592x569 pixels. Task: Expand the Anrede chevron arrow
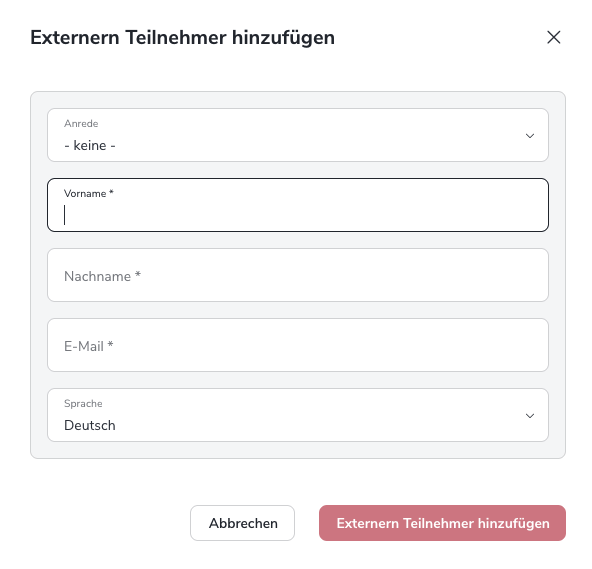(x=530, y=136)
